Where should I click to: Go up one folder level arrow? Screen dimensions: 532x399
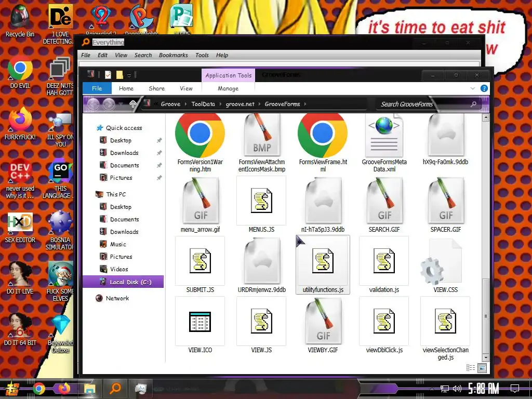132,104
